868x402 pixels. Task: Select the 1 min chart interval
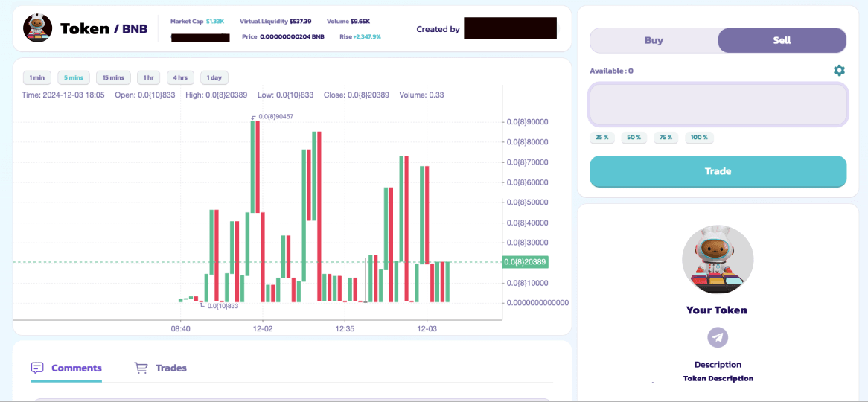[37, 77]
